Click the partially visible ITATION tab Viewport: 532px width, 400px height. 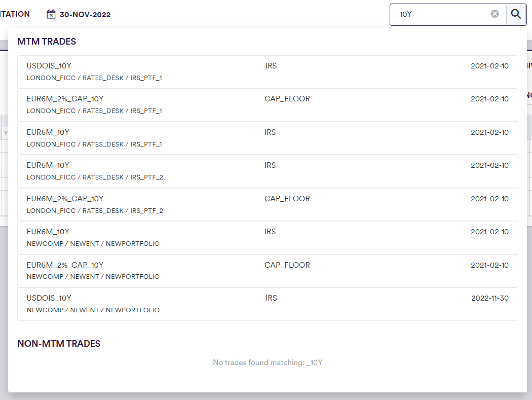[x=15, y=14]
